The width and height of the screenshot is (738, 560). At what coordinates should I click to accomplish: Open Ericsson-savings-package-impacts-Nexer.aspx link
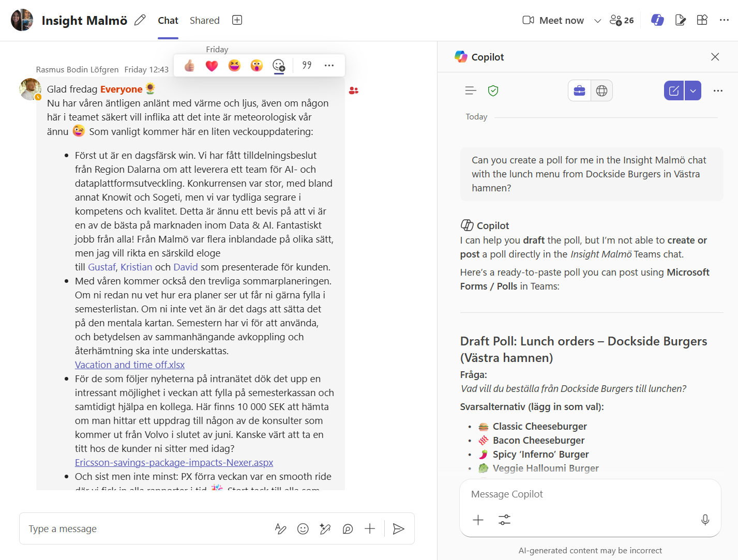pyautogui.click(x=174, y=462)
